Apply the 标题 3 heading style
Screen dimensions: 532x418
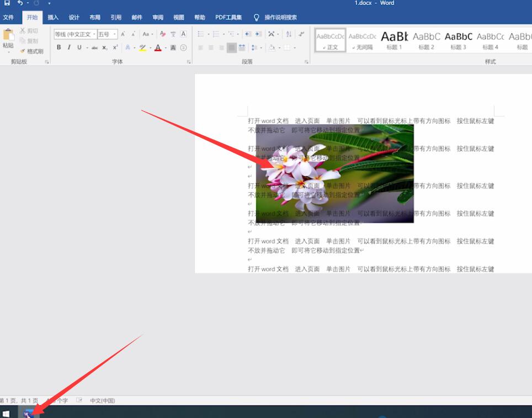459,40
